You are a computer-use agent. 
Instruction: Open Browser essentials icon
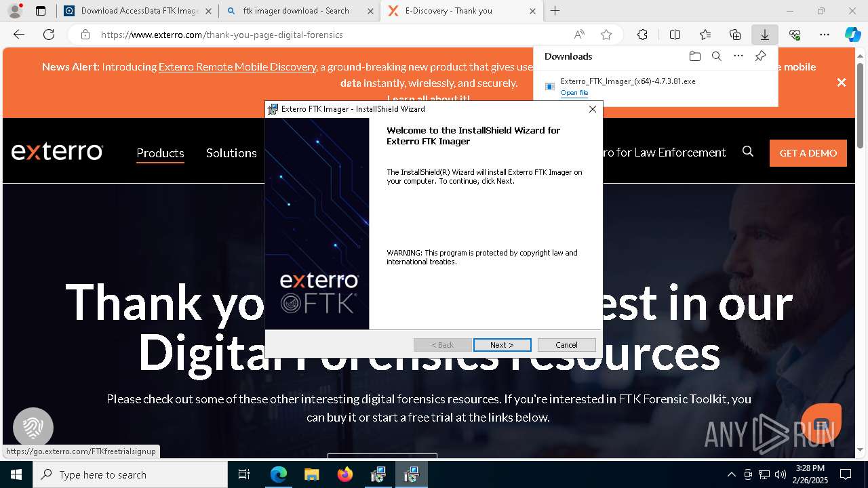click(x=795, y=35)
